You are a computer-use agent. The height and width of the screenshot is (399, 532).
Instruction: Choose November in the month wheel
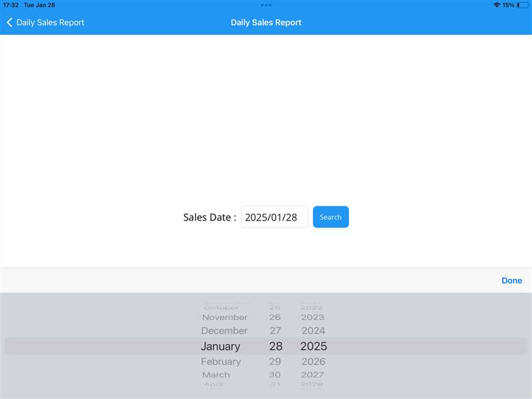coord(225,317)
